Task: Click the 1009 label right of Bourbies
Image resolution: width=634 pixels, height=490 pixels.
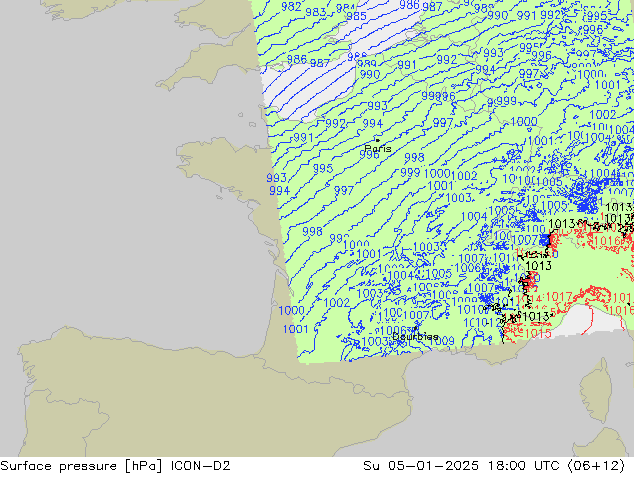Action: tap(442, 341)
